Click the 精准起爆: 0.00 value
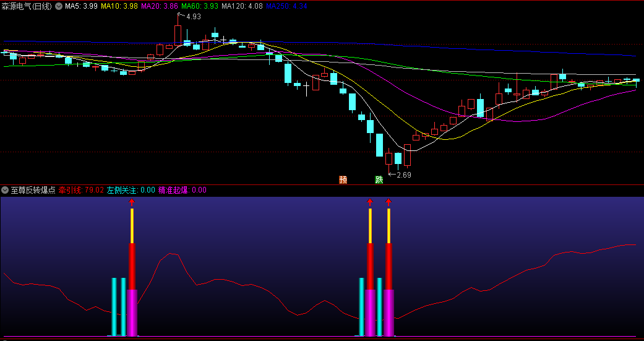The width and height of the screenshot is (644, 341). (182, 190)
